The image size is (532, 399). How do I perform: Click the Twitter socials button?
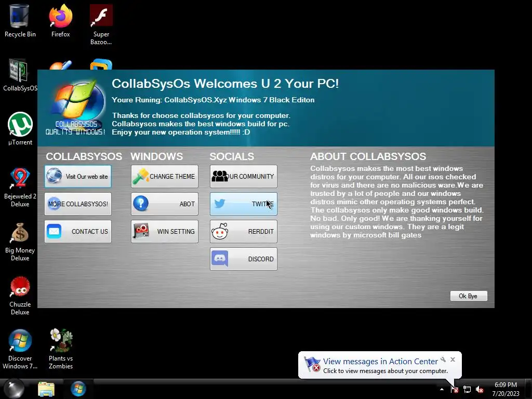pyautogui.click(x=244, y=204)
